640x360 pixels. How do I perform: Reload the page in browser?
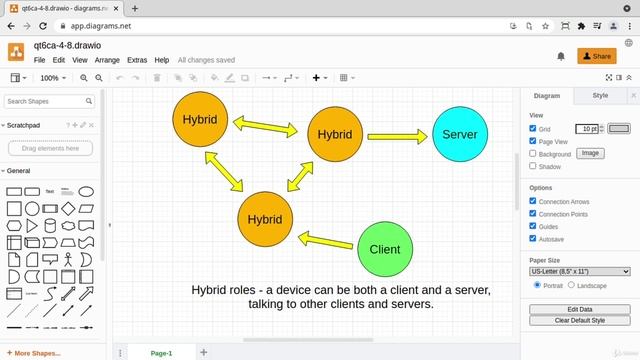pyautogui.click(x=43, y=26)
